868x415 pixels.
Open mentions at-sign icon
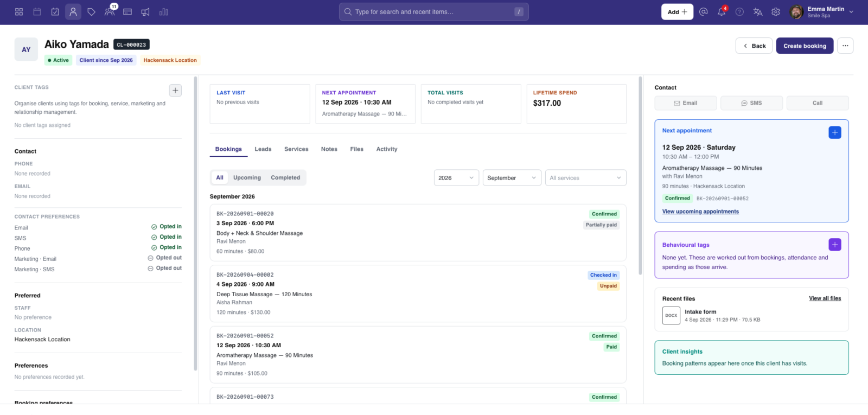point(704,11)
